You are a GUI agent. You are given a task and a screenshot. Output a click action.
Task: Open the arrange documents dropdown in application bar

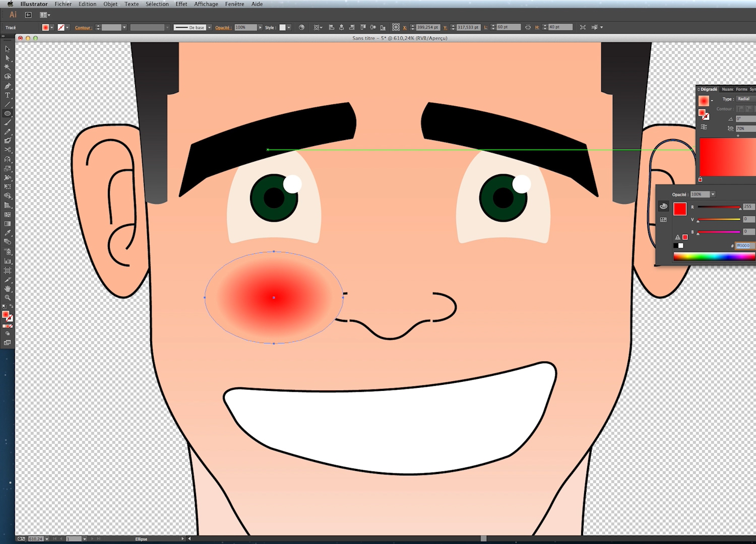(45, 15)
